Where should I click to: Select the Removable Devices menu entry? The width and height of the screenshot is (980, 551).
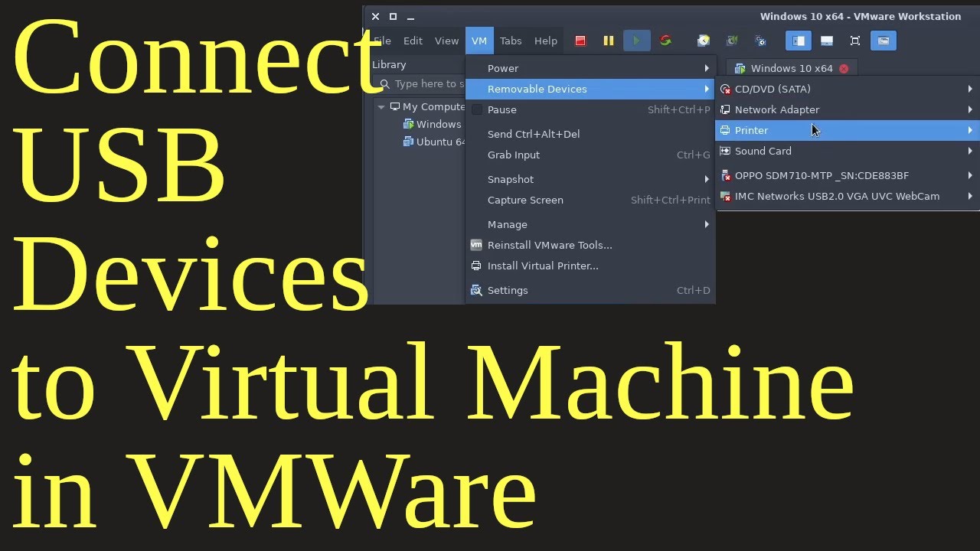pos(590,89)
